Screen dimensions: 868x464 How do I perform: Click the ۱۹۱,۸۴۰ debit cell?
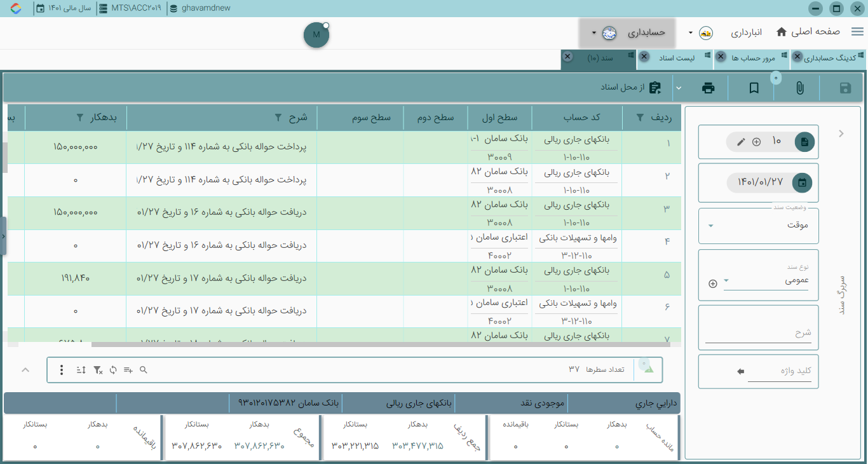(x=76, y=278)
